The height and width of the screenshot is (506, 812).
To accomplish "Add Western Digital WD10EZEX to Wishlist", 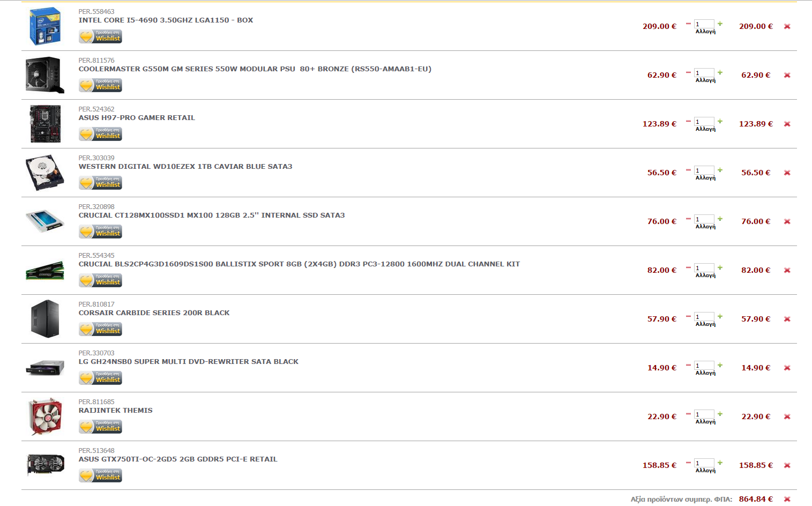I will [x=100, y=183].
